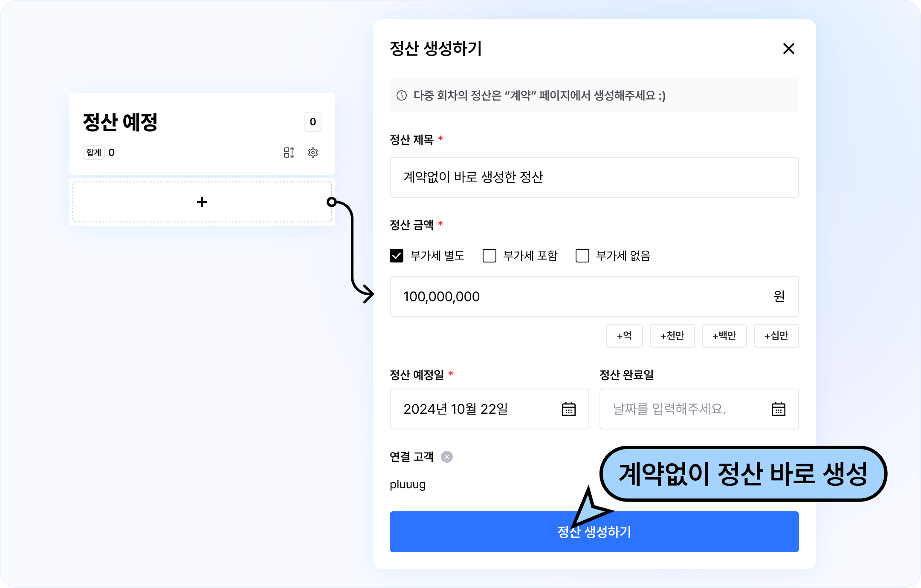Screen dimensions: 921x588
Task: Check the 부가세 없음 checkbox
Action: coord(582,256)
